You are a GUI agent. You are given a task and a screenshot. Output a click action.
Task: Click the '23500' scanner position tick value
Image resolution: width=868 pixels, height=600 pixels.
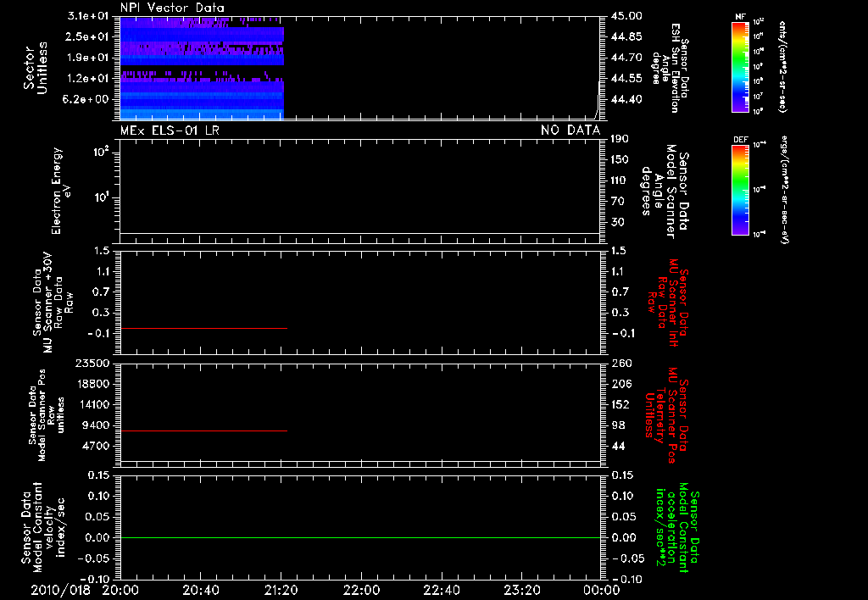pos(92,363)
